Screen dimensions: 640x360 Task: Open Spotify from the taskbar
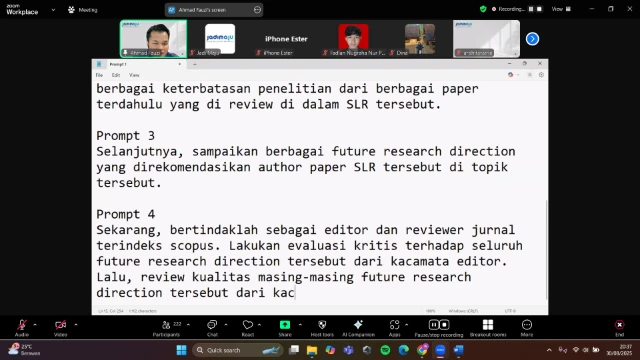385,350
